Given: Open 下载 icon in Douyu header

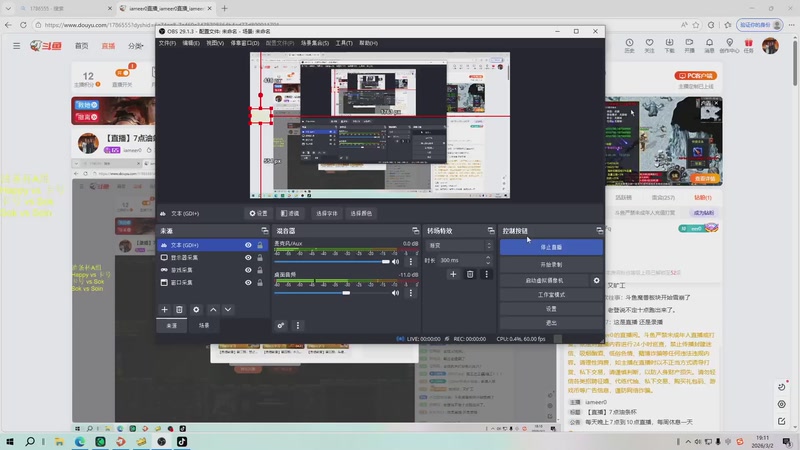Looking at the screenshot, I should click(x=669, y=45).
